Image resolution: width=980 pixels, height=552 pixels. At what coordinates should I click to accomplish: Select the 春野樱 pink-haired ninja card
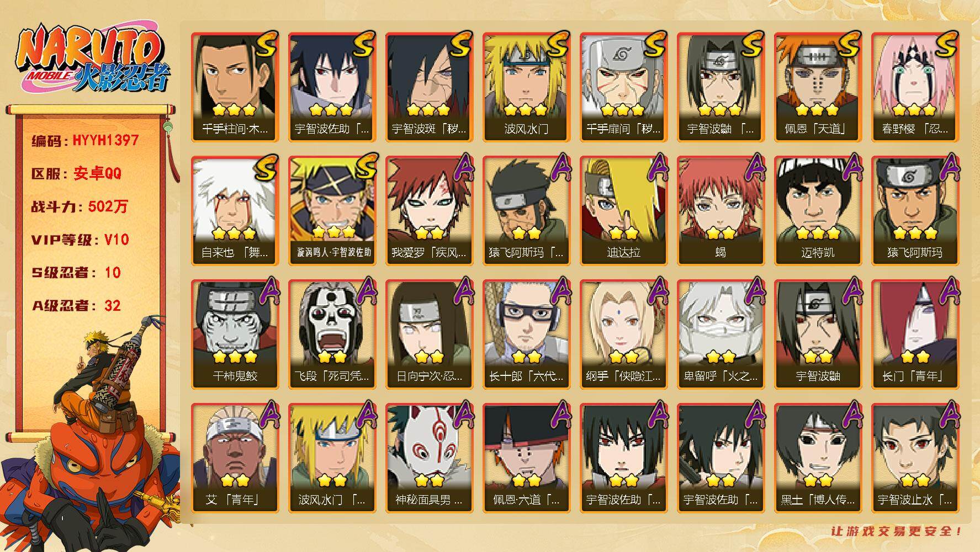(915, 87)
